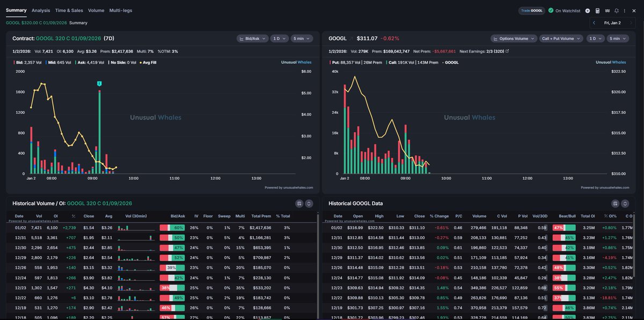Switch to the Analysis tab

point(41,10)
